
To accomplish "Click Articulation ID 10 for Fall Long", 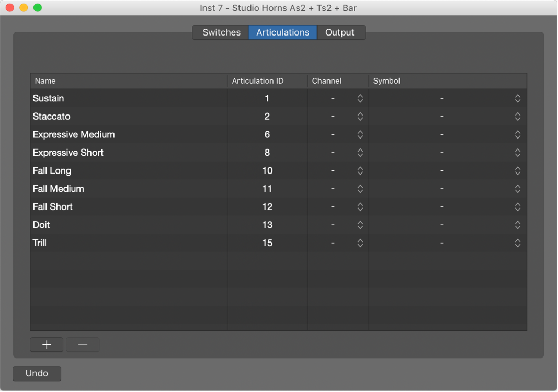I will tap(267, 171).
